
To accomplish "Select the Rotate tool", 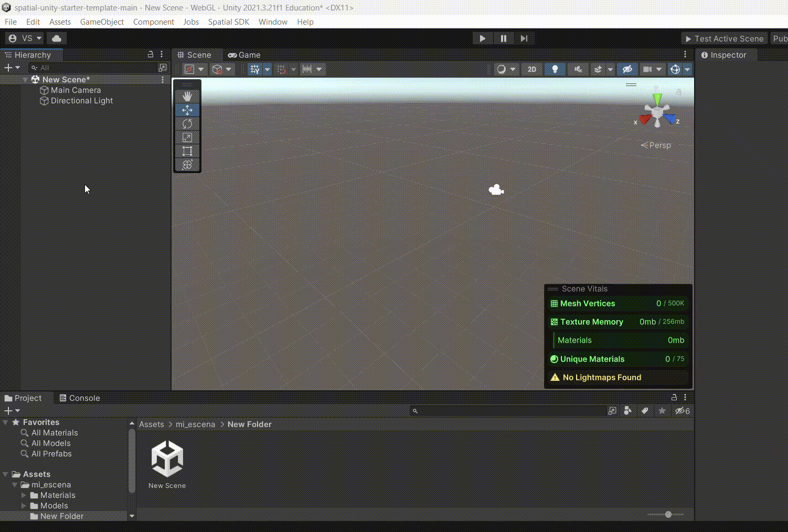I will pos(187,124).
